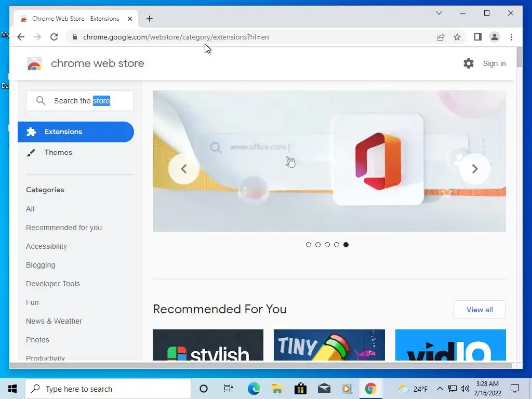Open the Chrome profile avatar
The width and height of the screenshot is (532, 399).
point(495,37)
